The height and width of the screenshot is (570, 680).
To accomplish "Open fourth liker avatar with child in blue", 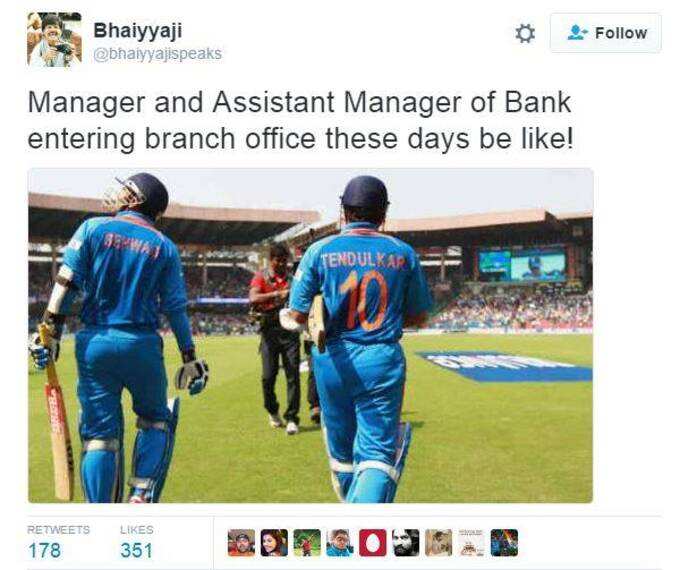I will click(x=340, y=543).
